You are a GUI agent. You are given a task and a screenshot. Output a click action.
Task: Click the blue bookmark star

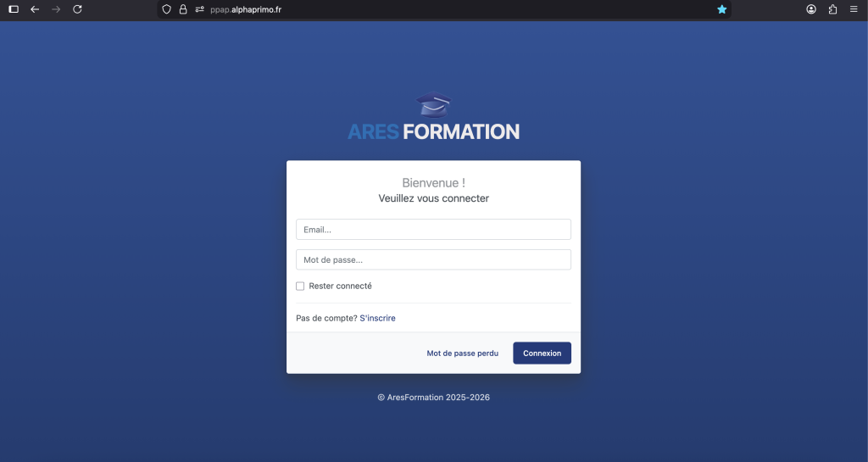[721, 9]
